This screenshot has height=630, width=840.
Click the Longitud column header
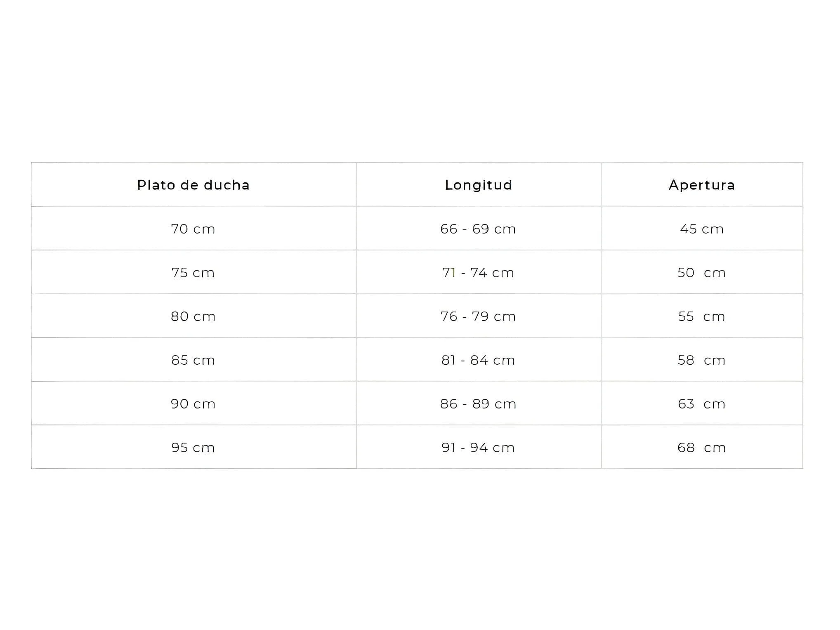479,185
